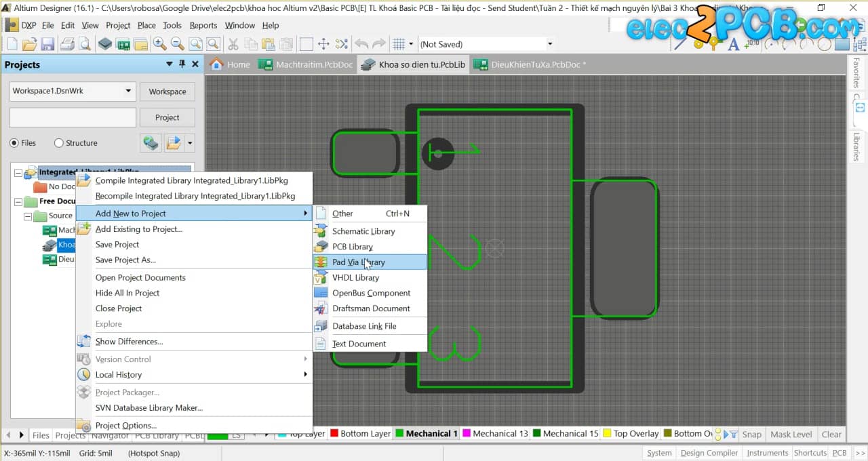
Task: Open the (Not Saved) view dropdown
Action: coord(549,44)
